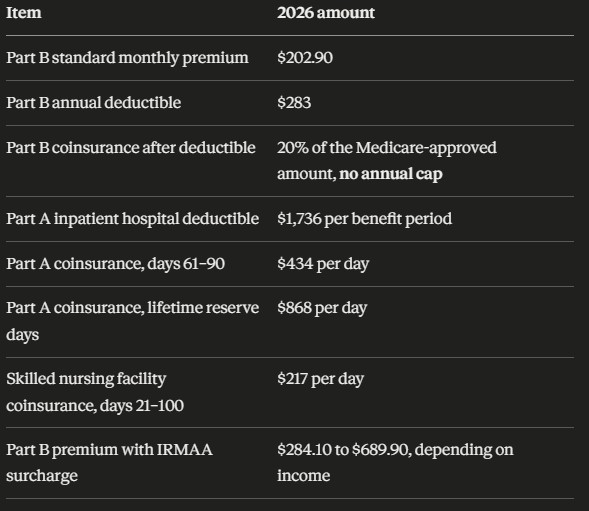Click the Item column header
Screen dimensions: 589x511
[24, 13]
